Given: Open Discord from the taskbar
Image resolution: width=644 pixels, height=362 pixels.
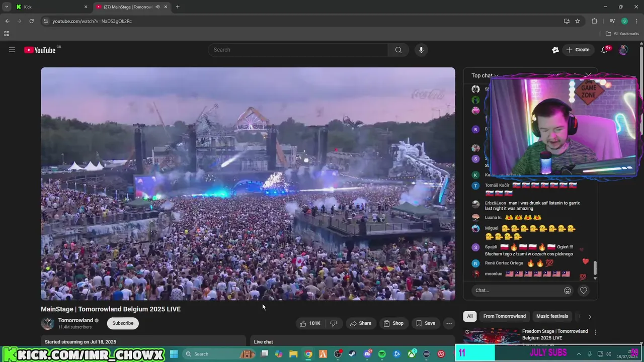Looking at the screenshot, I should point(367,354).
